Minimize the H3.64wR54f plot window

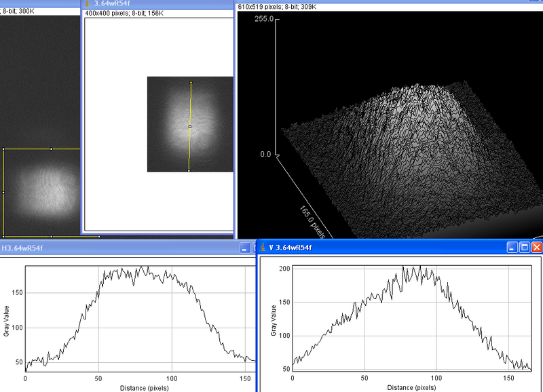click(244, 248)
